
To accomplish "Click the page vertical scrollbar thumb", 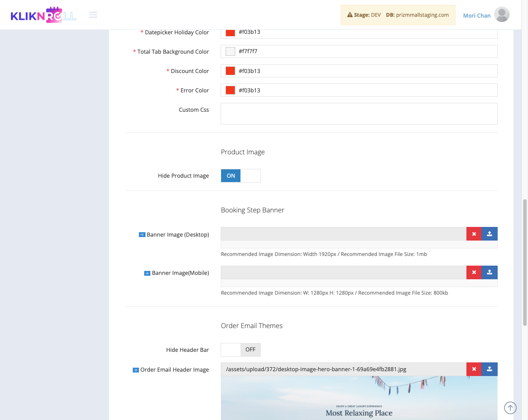I will [525, 262].
